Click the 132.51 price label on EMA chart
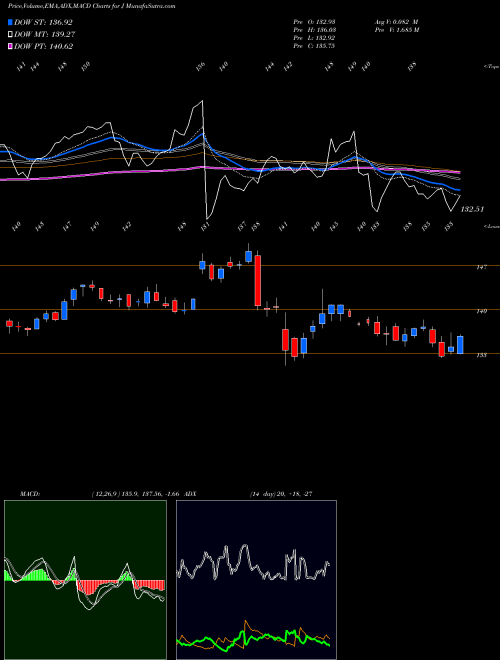This screenshot has width=500, height=660. pos(473,209)
